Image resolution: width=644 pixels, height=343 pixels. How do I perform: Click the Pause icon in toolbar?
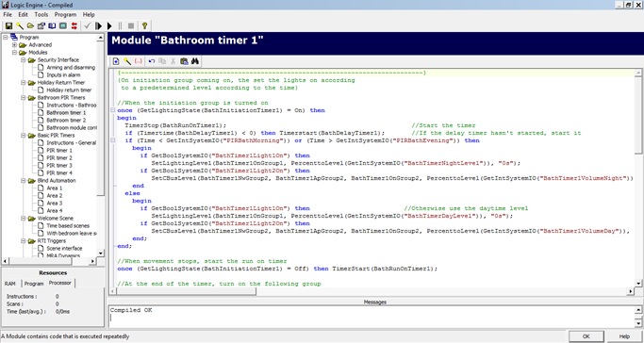[x=121, y=25]
